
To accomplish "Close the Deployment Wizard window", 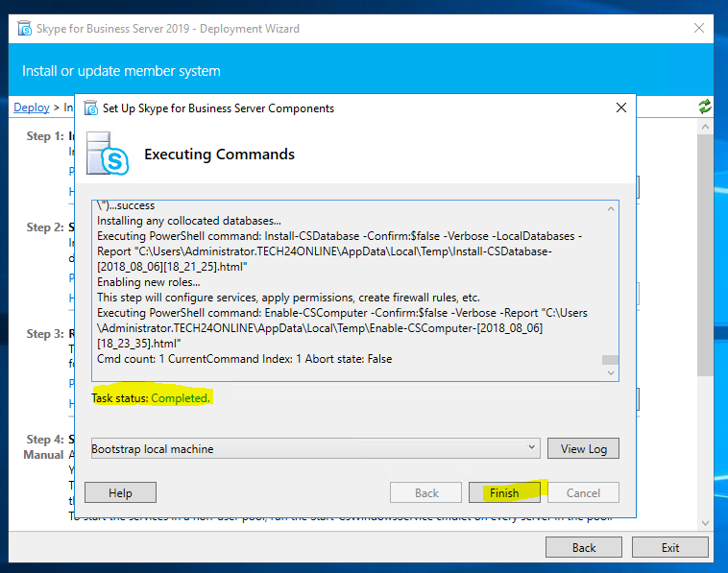I will [699, 28].
